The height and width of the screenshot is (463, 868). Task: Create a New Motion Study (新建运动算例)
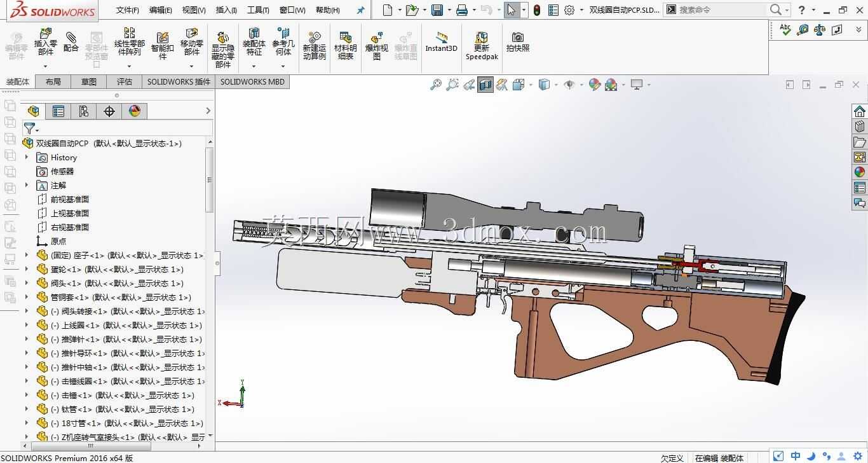click(x=315, y=46)
